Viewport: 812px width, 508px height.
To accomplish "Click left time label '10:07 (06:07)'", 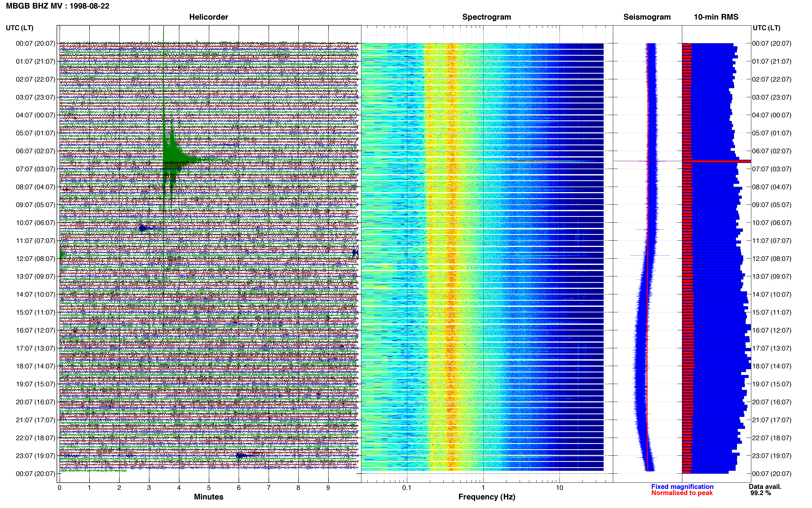I will tap(36, 223).
